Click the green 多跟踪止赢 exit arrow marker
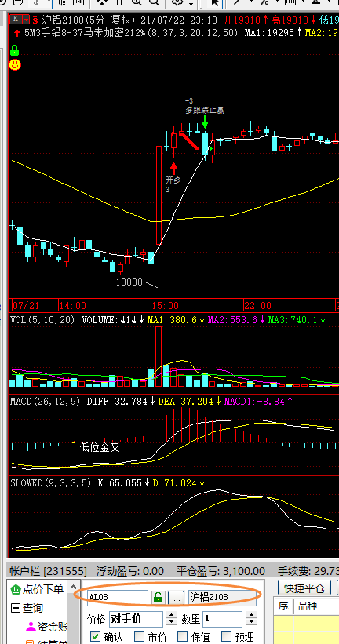 [206, 122]
